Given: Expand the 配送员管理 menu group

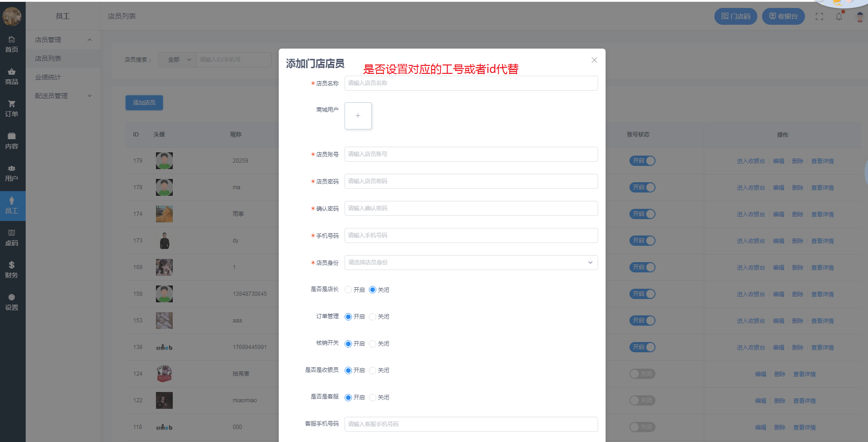Looking at the screenshot, I should [x=63, y=96].
